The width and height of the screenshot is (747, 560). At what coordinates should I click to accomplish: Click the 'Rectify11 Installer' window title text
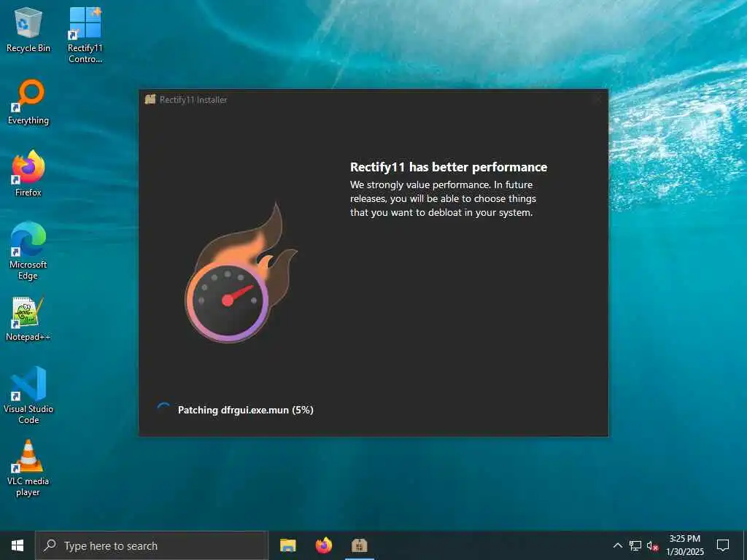193,99
